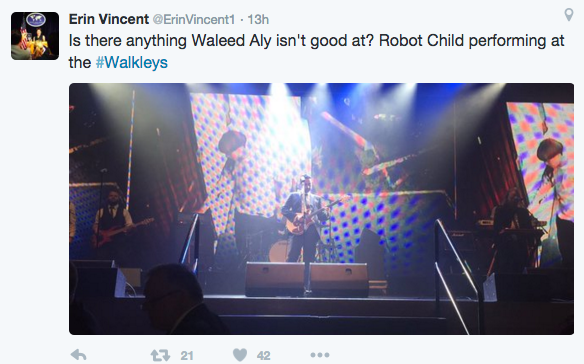
Task: Retweet this post using the retweet icon
Action: coord(160,355)
